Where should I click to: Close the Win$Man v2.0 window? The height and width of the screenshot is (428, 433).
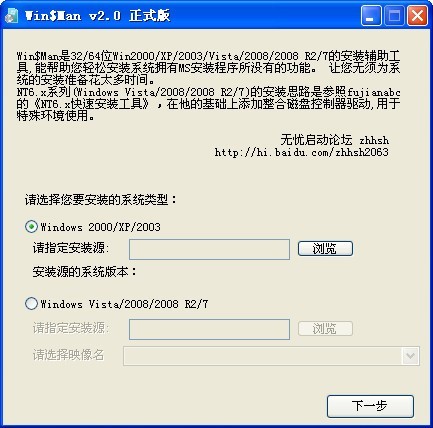417,16
